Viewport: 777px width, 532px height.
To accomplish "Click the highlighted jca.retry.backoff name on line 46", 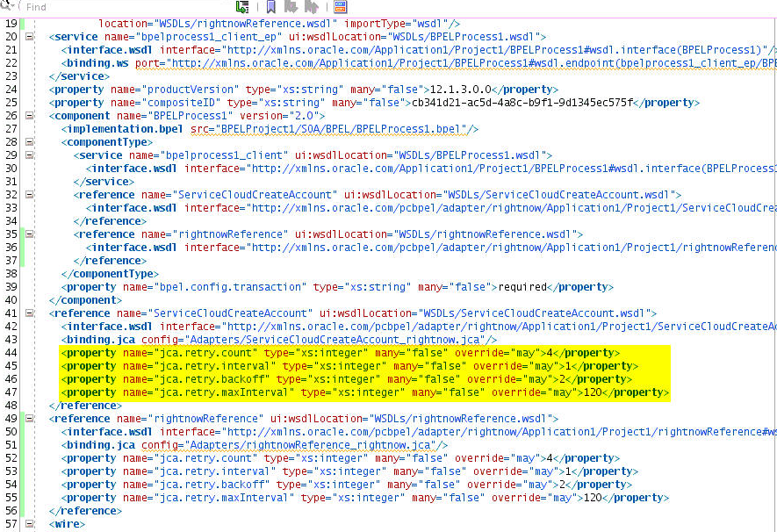I will [x=212, y=379].
